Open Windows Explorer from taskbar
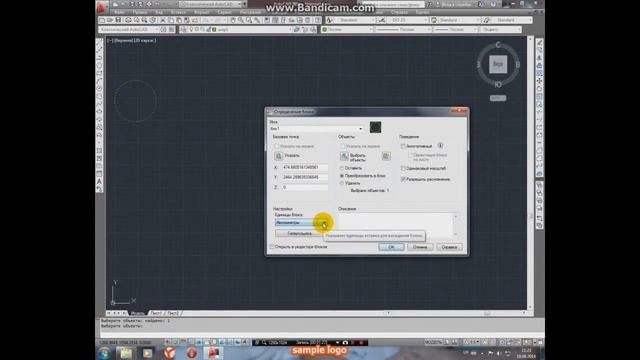Viewport: 640px width, 360px height. pyautogui.click(x=126, y=353)
